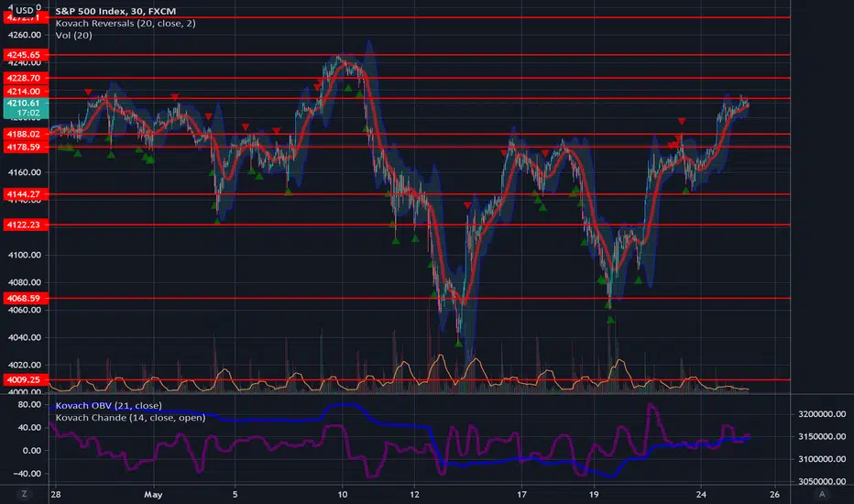
Task: Click the Kovach OBV indicator label
Action: [108, 405]
